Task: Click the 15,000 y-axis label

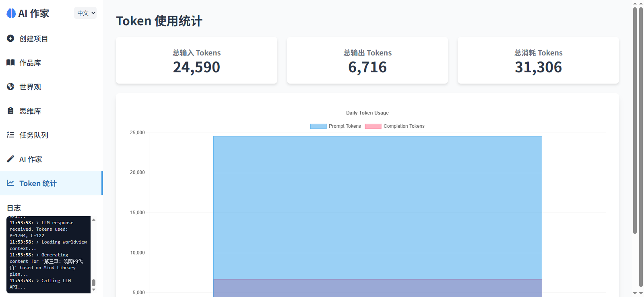Action: click(x=137, y=213)
